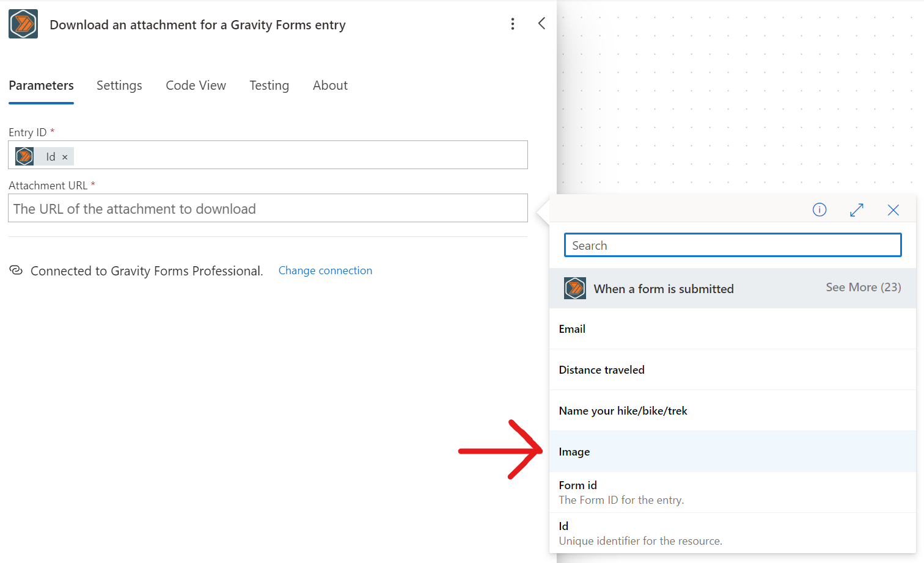
Task: Select the Id unique identifier item
Action: tap(733, 533)
